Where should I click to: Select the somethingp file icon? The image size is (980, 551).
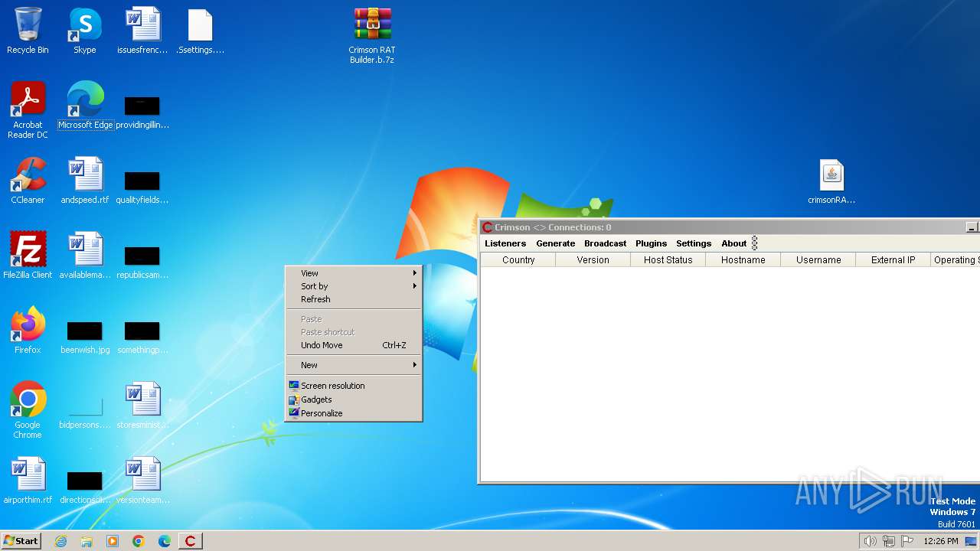pyautogui.click(x=142, y=337)
